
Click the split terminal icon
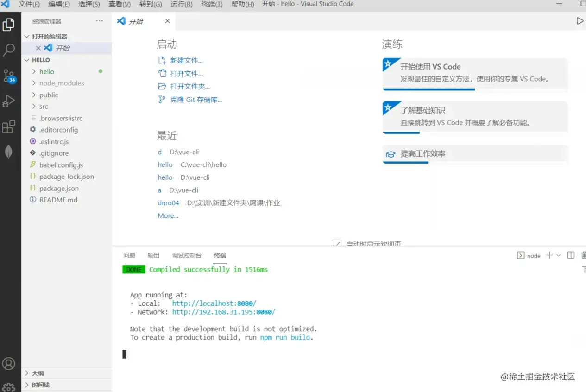571,255
